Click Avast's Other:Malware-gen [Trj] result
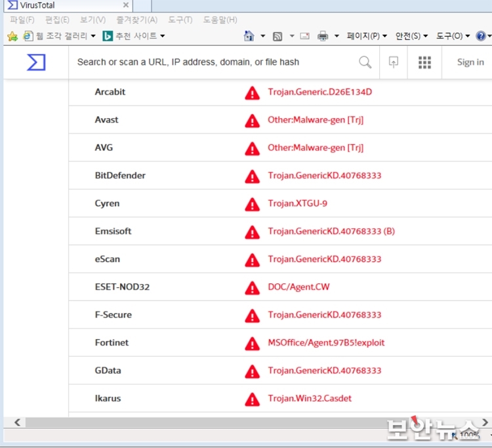This screenshot has height=448, width=492. [x=316, y=120]
